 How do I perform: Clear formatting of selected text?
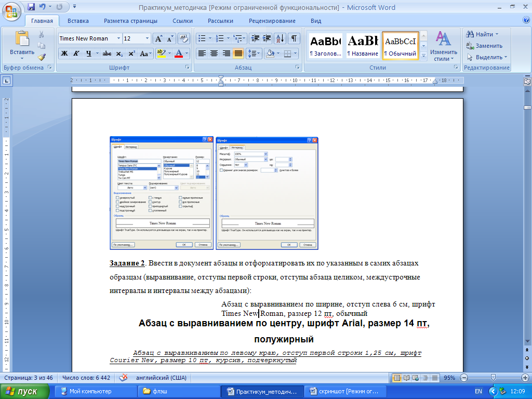tap(183, 38)
